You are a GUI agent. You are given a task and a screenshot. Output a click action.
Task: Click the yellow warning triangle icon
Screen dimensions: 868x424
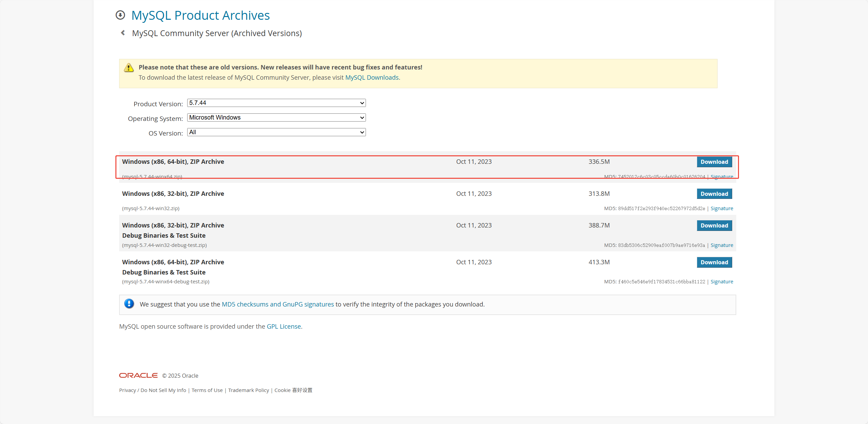[x=129, y=68]
